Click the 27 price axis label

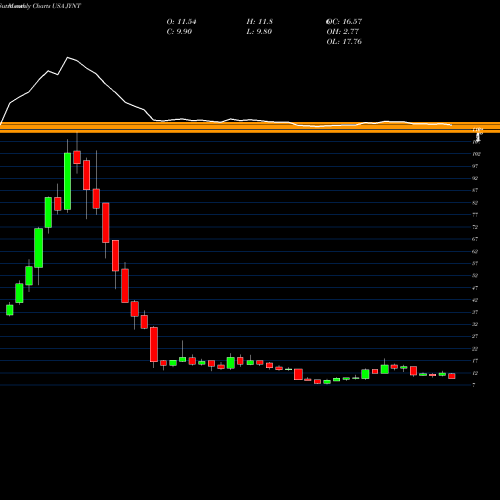(475, 336)
